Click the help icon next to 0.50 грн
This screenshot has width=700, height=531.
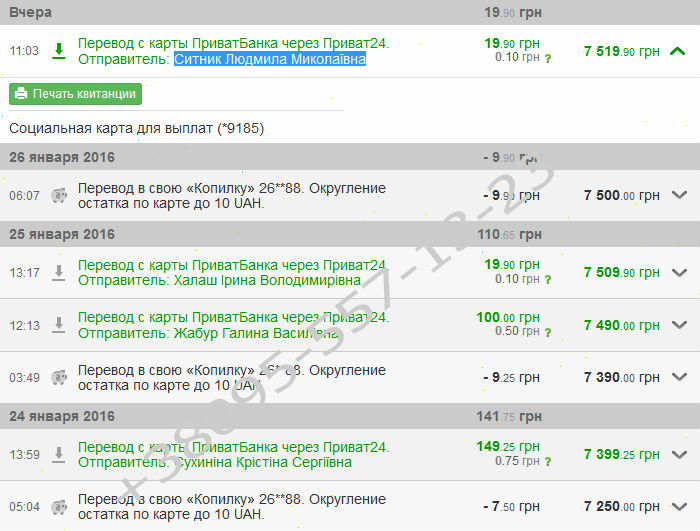coord(548,332)
